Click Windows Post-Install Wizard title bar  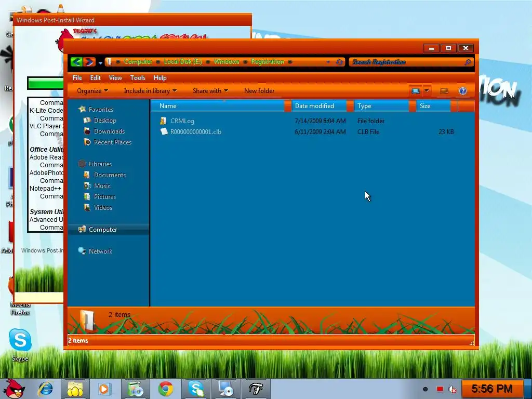pyautogui.click(x=132, y=20)
